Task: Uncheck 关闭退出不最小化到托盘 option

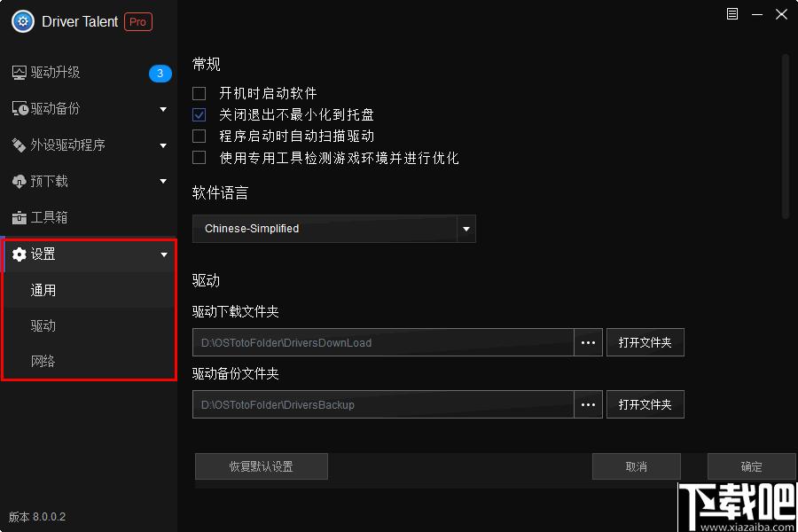Action: (x=199, y=114)
